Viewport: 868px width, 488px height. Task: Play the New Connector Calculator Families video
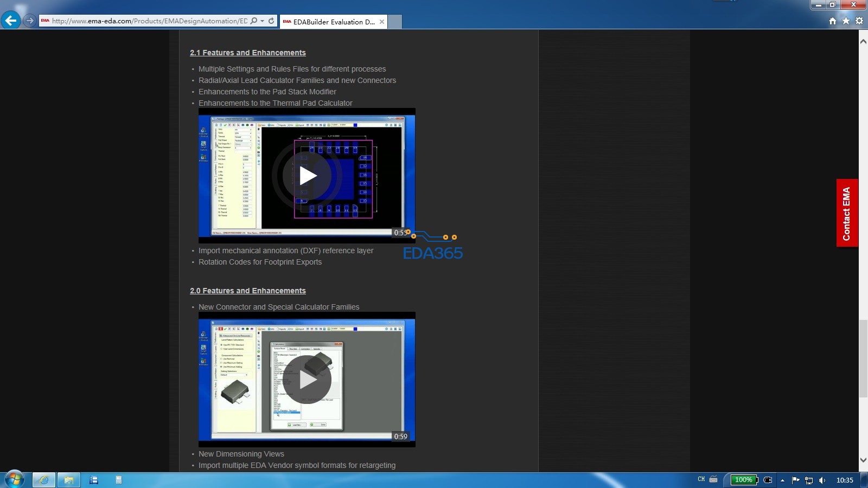(307, 380)
